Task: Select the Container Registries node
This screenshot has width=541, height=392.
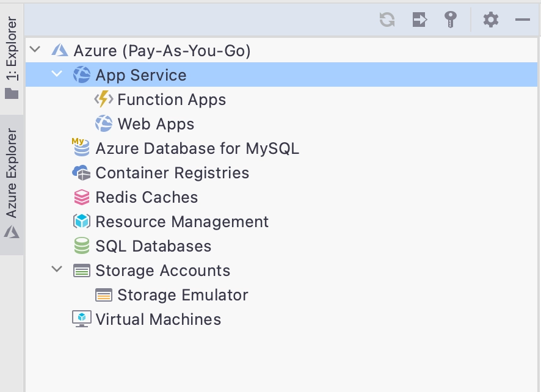Action: coord(173,173)
